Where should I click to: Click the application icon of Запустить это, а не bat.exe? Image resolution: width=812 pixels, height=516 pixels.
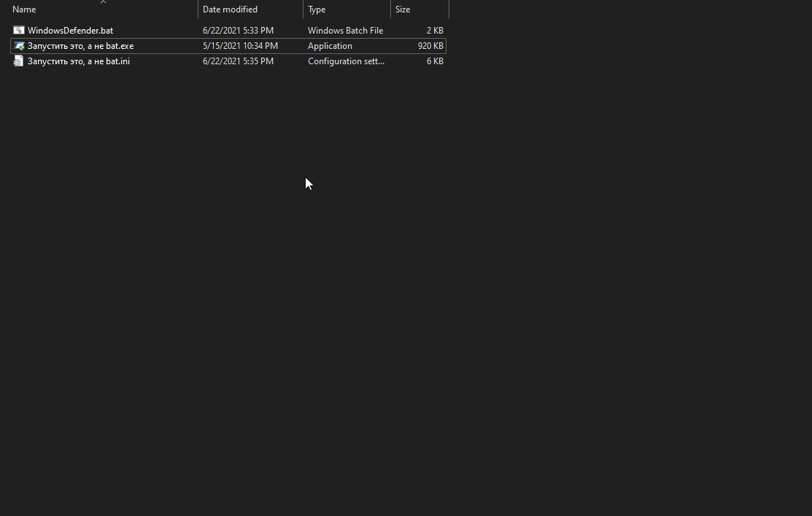point(19,46)
